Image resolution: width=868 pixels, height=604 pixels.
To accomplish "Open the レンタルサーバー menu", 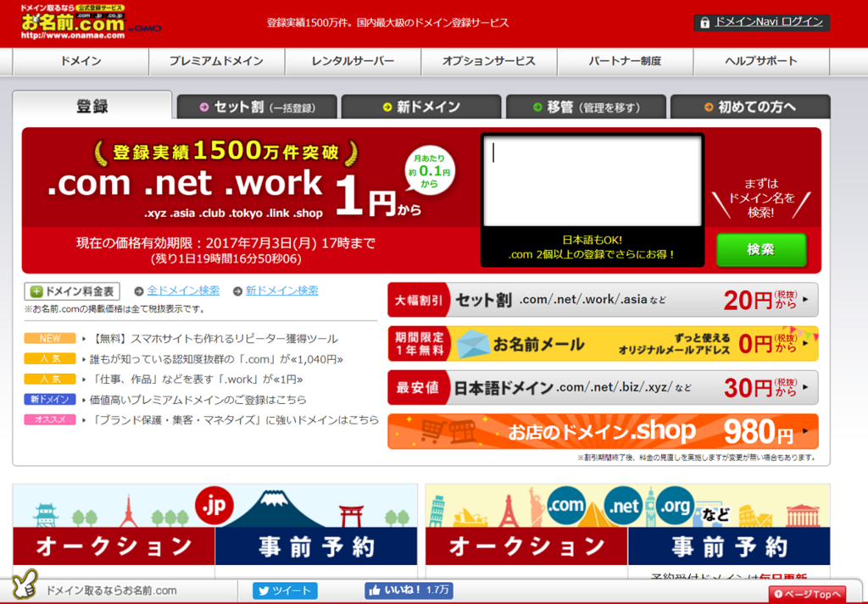I will (x=353, y=61).
